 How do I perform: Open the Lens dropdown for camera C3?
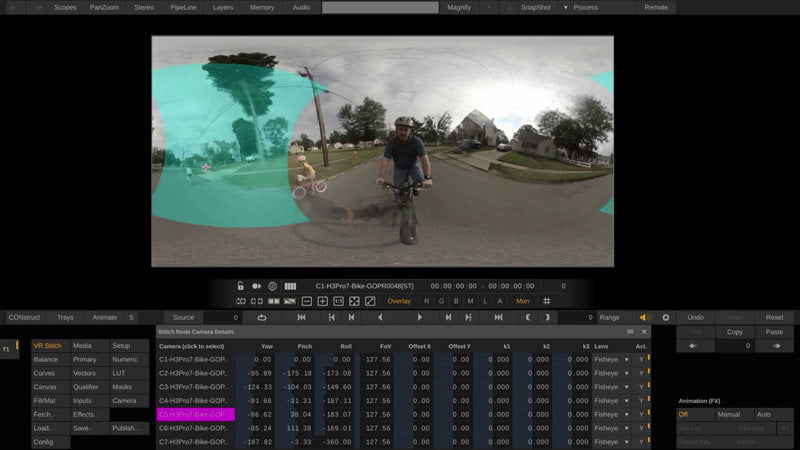point(612,387)
